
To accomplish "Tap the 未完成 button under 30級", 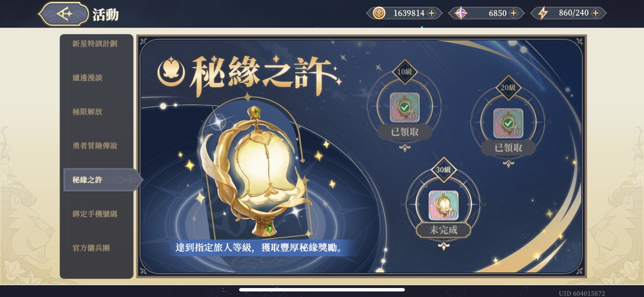I will click(x=444, y=230).
